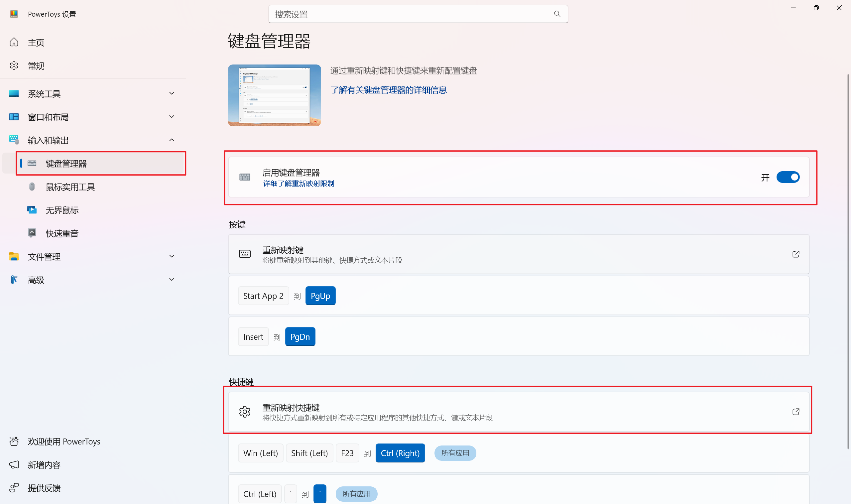Open link 详细了解重新映射限制
The width and height of the screenshot is (851, 504).
pos(299,184)
